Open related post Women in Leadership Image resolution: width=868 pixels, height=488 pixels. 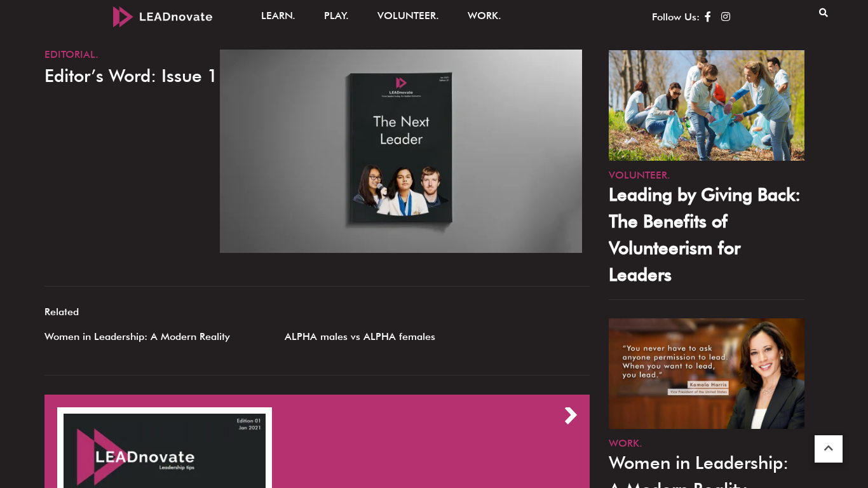click(137, 337)
